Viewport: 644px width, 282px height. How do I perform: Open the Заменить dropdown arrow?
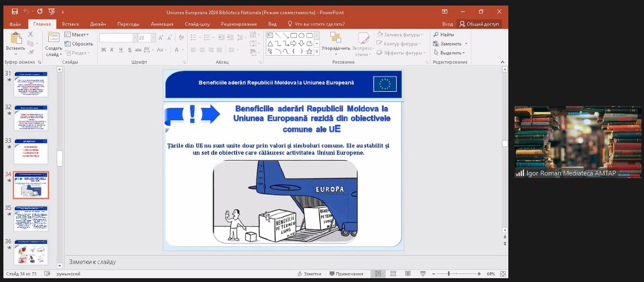(x=466, y=44)
